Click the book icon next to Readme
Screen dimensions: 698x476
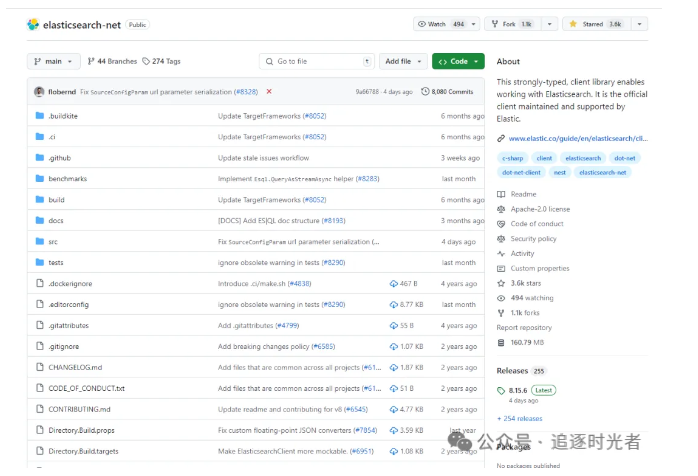tap(501, 194)
